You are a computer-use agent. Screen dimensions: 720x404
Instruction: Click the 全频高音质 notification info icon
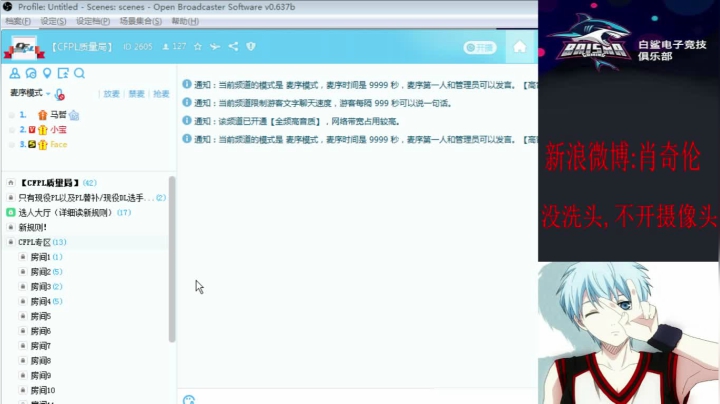coord(187,120)
